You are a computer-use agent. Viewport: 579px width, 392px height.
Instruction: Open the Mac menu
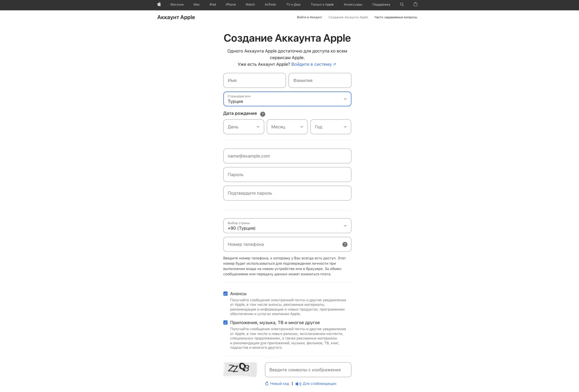(196, 5)
